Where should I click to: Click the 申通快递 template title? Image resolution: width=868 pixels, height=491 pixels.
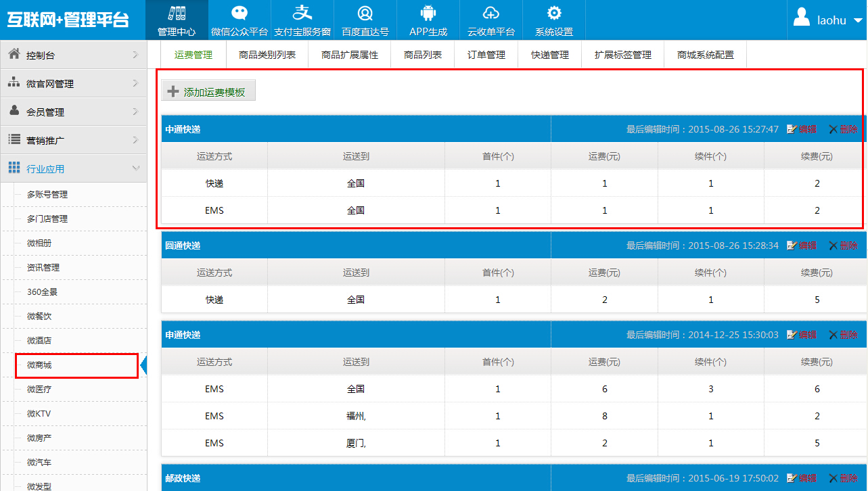[183, 335]
